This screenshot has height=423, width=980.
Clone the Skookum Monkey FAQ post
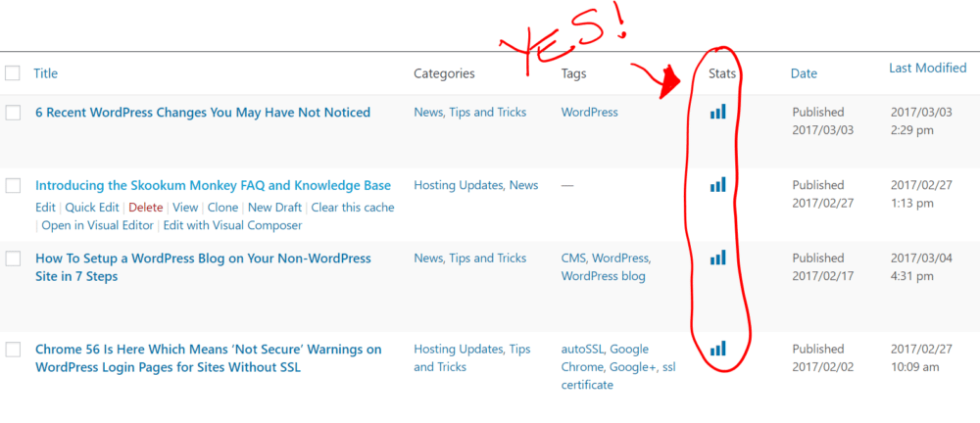point(222,208)
